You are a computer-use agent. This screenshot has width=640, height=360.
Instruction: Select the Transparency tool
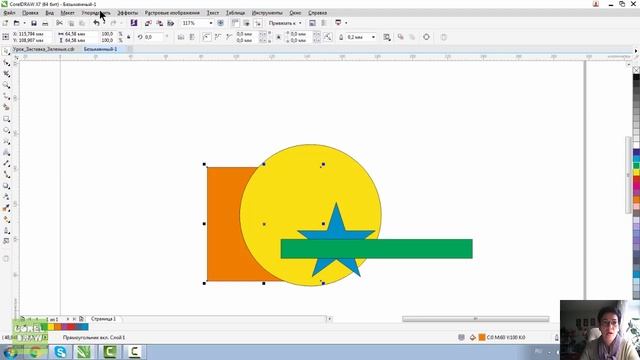(x=6, y=197)
